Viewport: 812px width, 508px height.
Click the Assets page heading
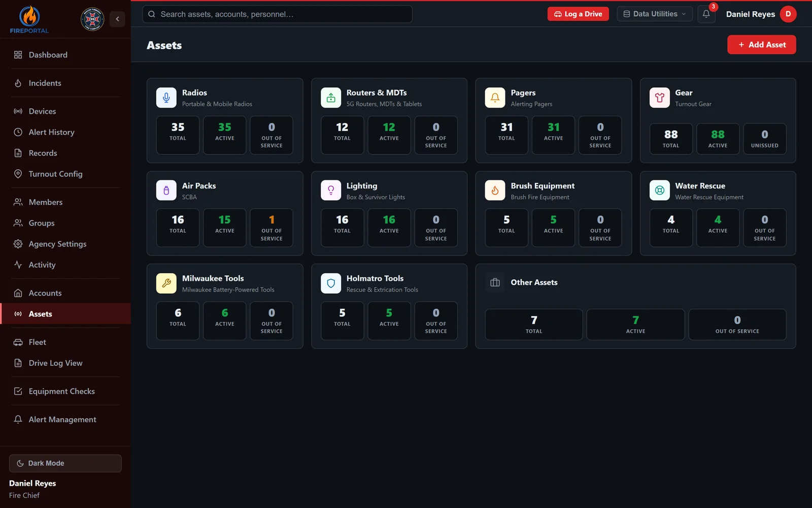tap(164, 45)
